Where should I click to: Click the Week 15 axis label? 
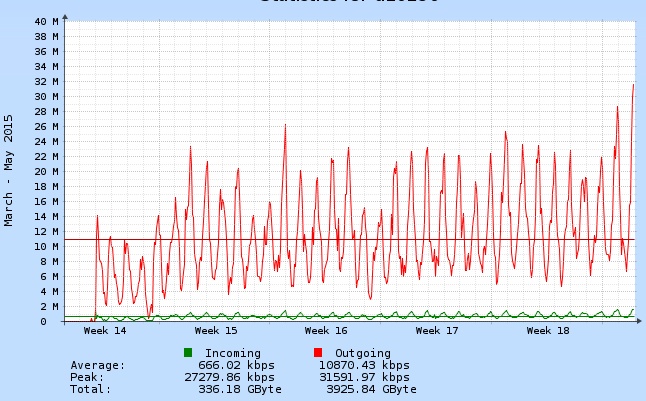(216, 330)
